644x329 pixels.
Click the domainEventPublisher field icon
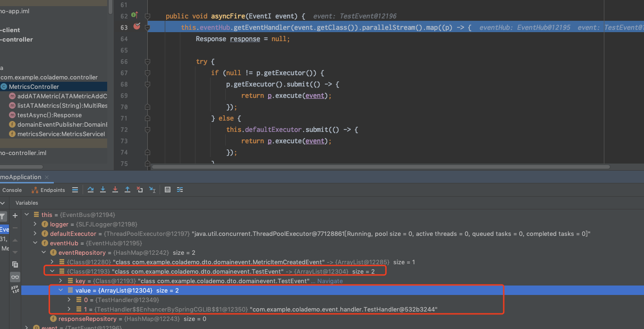coord(13,124)
